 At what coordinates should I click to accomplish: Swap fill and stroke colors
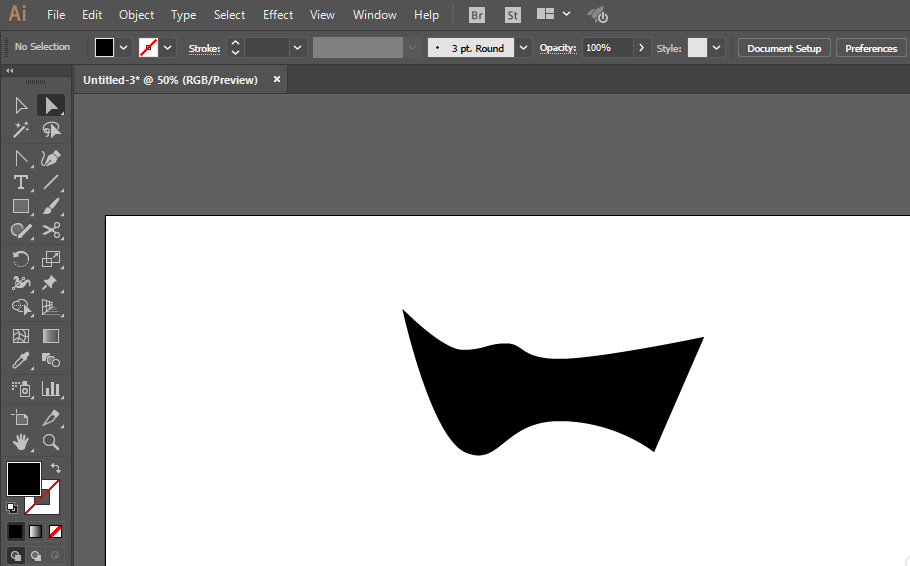(x=57, y=467)
